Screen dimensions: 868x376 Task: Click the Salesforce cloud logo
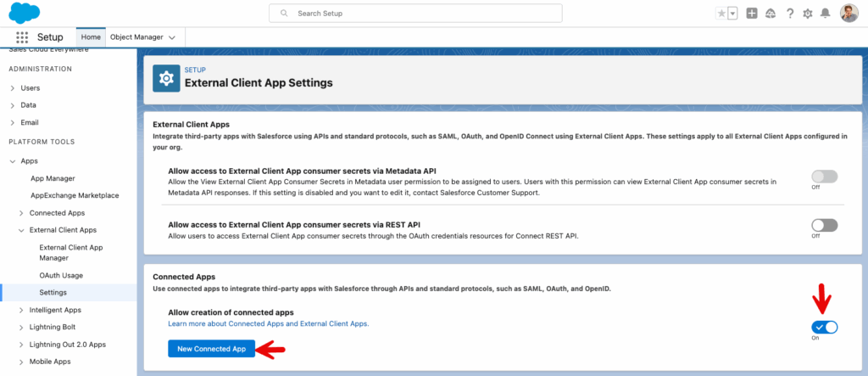pos(25,13)
